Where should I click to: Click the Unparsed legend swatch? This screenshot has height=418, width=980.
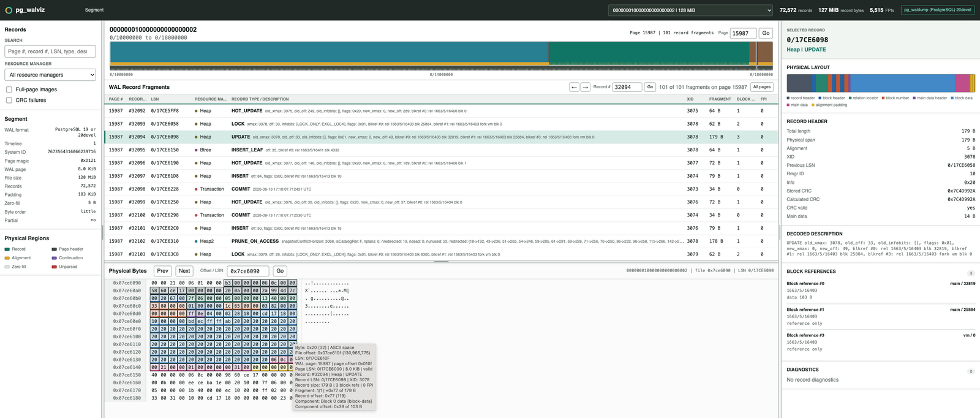54,267
